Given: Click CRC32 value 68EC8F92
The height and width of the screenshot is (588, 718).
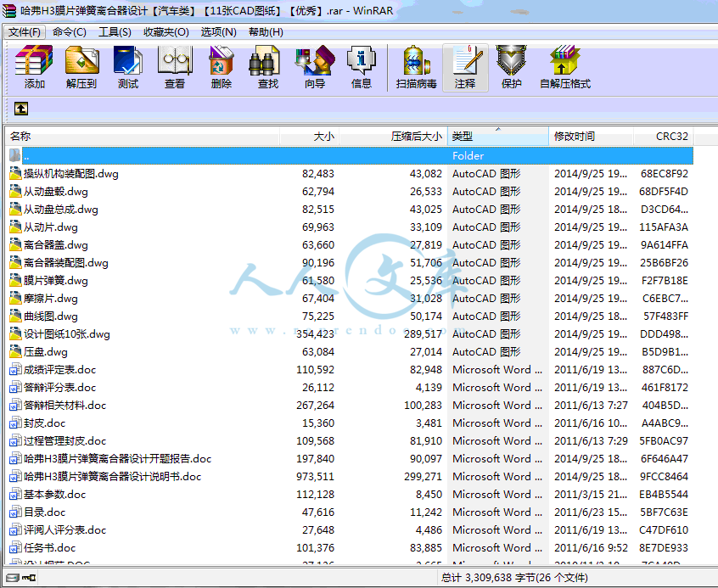Looking at the screenshot, I should (x=665, y=174).
